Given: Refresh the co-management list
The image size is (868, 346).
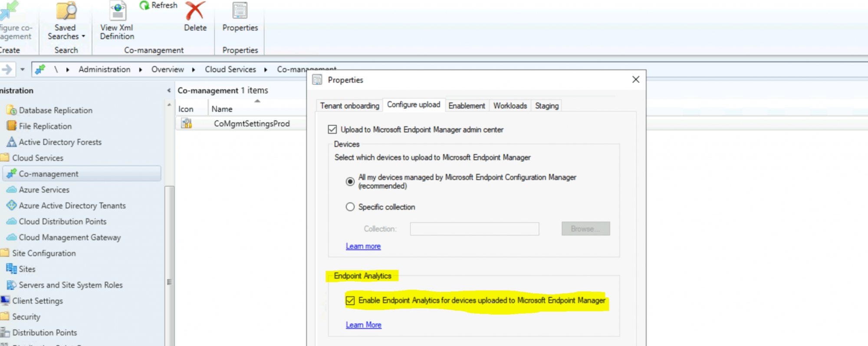Looking at the screenshot, I should tap(158, 5).
